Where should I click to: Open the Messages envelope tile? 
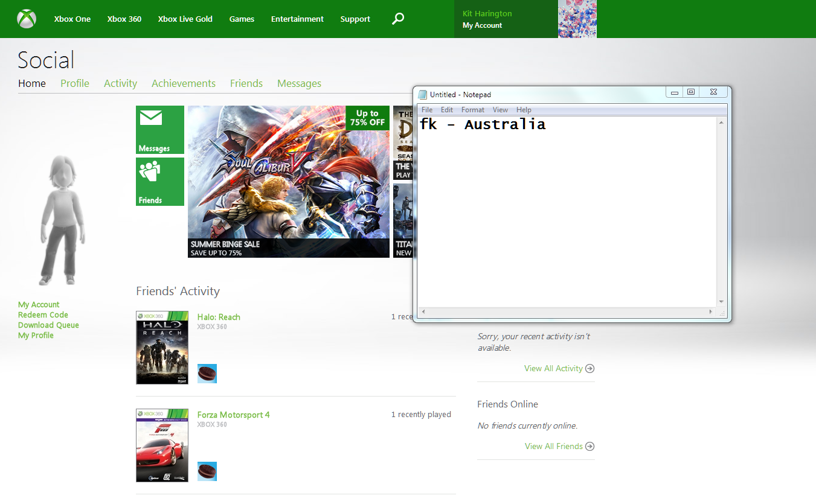pyautogui.click(x=160, y=130)
